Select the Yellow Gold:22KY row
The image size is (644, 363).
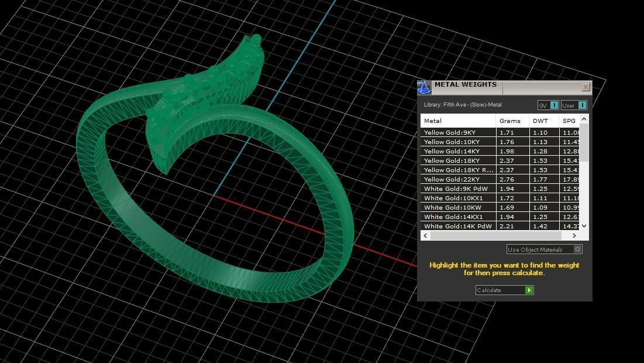tap(500, 179)
